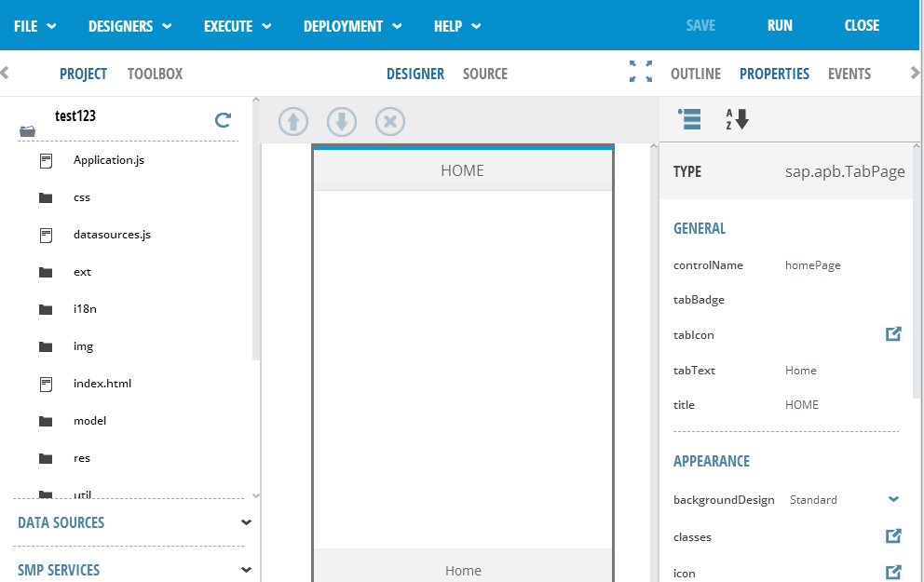924x582 pixels.
Task: Edit the tabText value Home
Action: (x=800, y=370)
